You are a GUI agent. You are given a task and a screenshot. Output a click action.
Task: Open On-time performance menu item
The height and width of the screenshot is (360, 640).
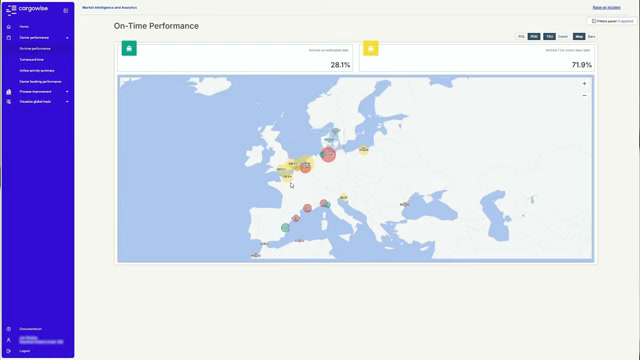pyautogui.click(x=35, y=49)
